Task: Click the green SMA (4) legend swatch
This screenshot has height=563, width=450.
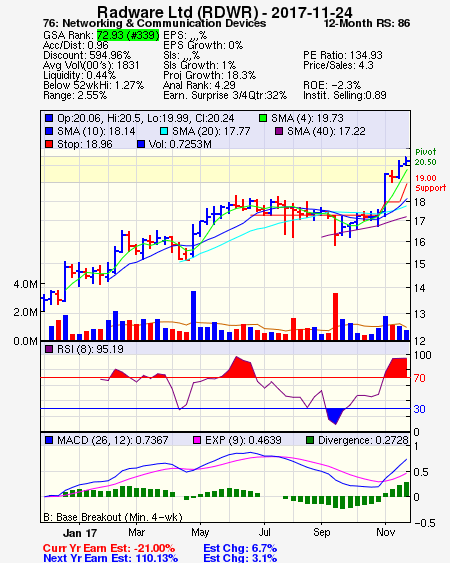Action: click(263, 118)
